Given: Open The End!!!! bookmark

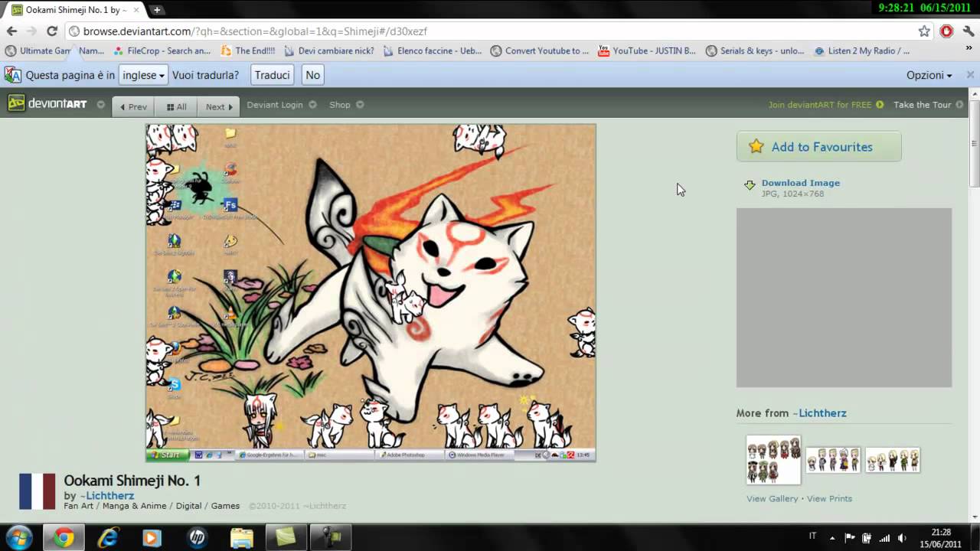Looking at the screenshot, I should 248,51.
